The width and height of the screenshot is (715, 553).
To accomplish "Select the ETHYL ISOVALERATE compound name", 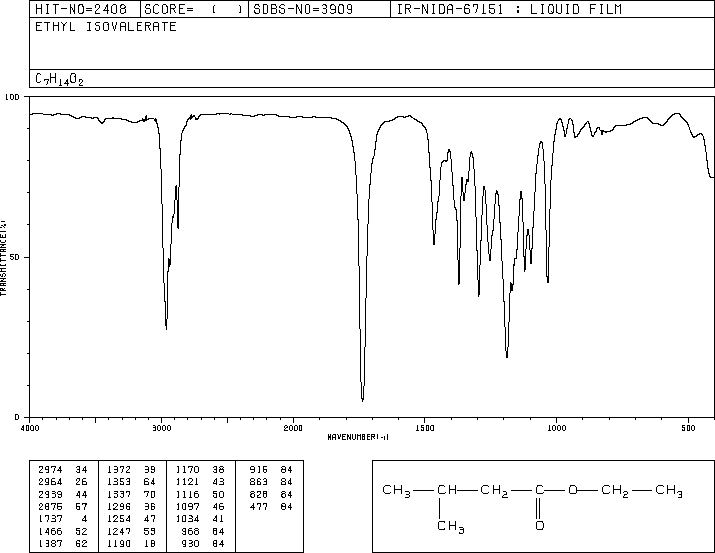I will coord(106,27).
